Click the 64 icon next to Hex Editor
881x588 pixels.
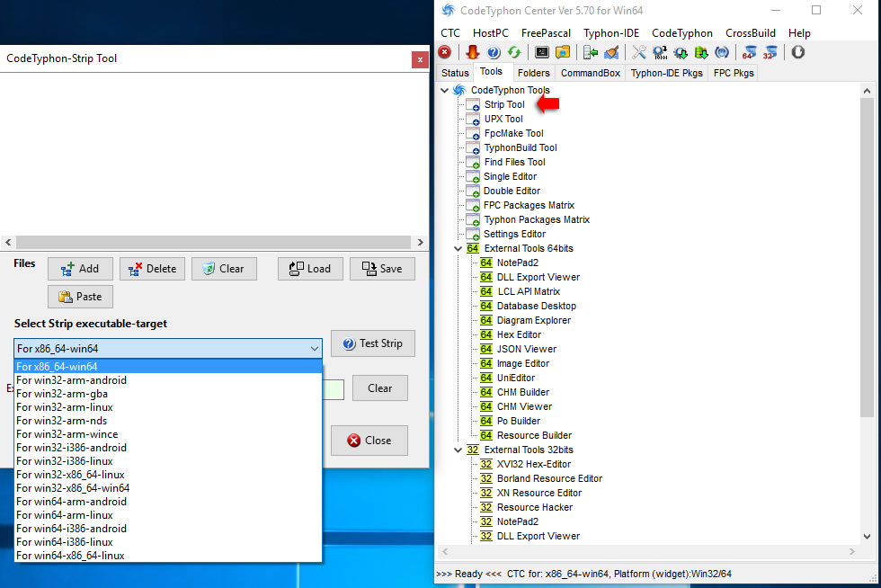[486, 334]
